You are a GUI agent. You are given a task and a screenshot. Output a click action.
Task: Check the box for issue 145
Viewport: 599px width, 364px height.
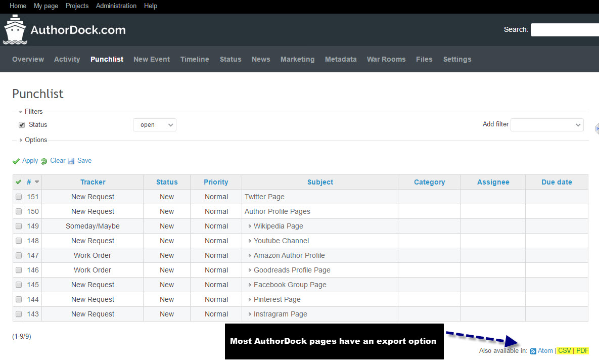(x=18, y=285)
